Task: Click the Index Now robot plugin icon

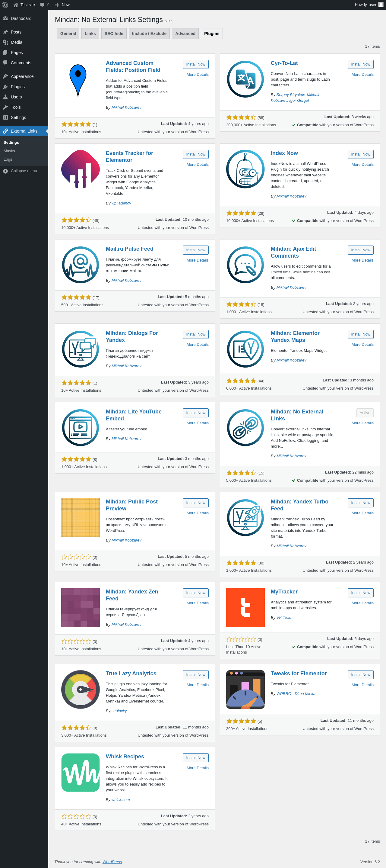Action: coord(245,169)
